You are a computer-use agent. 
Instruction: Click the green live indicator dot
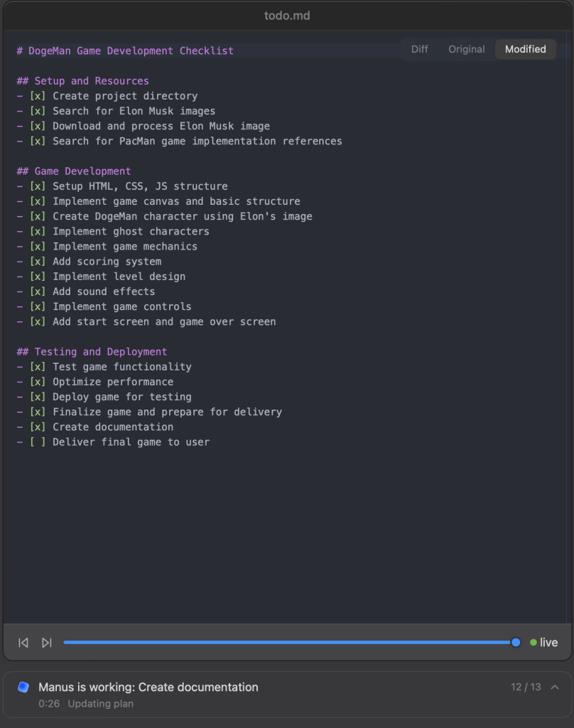click(533, 643)
